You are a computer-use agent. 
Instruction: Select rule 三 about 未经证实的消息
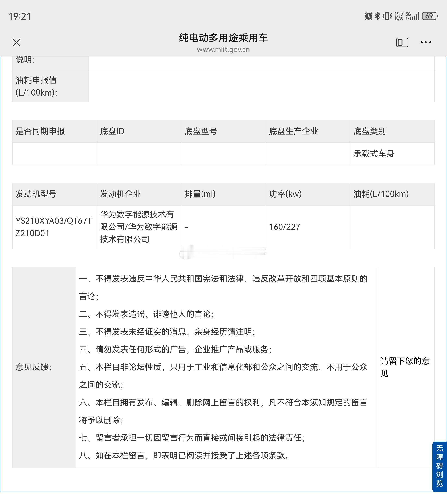(167, 332)
